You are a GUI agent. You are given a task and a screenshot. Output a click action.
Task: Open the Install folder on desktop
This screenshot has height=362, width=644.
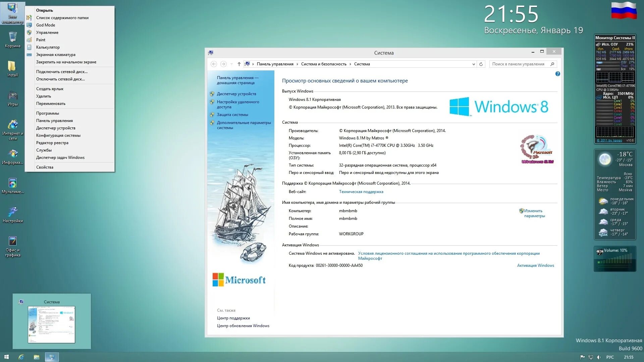pos(12,69)
